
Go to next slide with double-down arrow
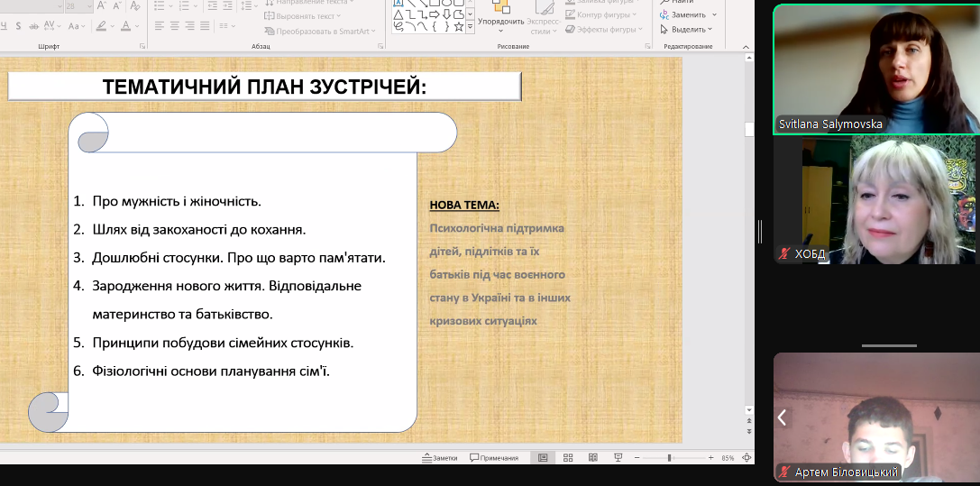749,431
